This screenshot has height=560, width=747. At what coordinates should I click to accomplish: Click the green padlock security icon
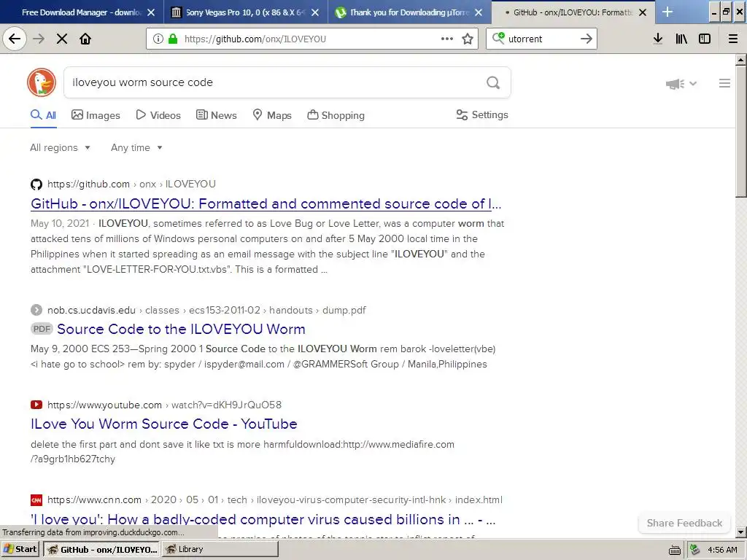(173, 39)
